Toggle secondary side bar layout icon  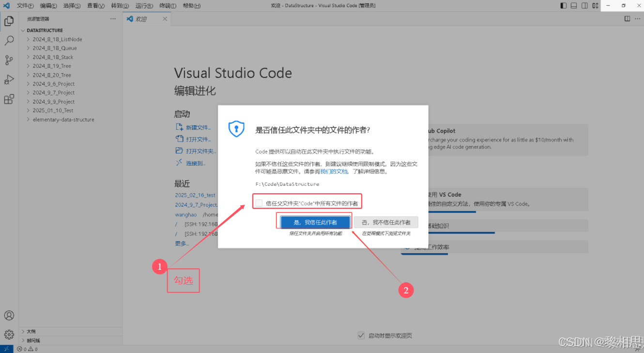584,6
